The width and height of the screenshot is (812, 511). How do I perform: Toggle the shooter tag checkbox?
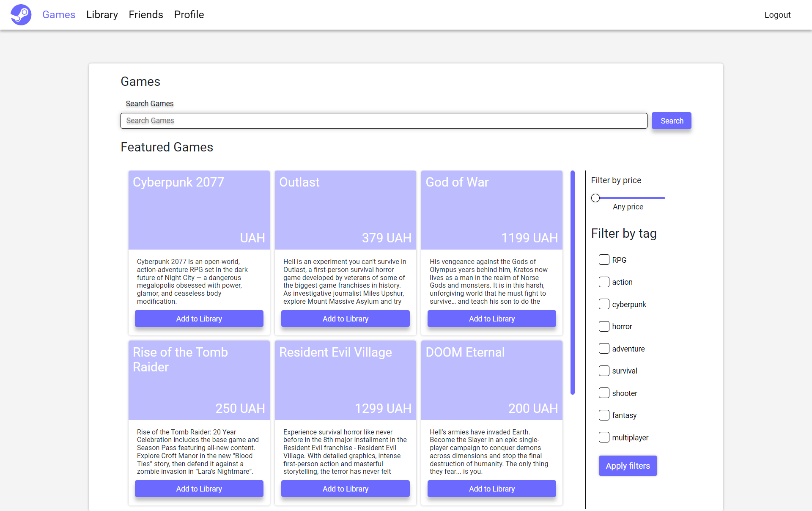coord(604,393)
